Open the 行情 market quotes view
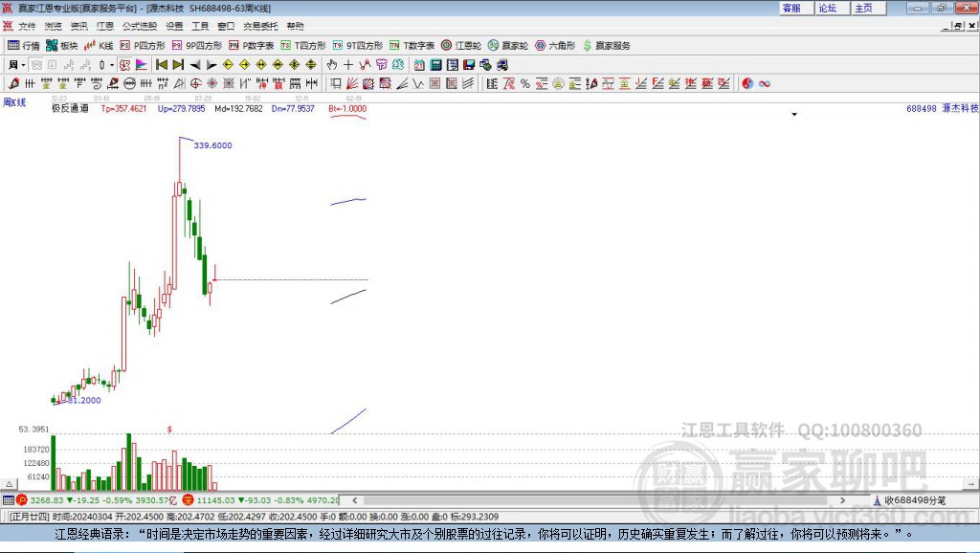This screenshot has height=553, width=980. (x=24, y=46)
